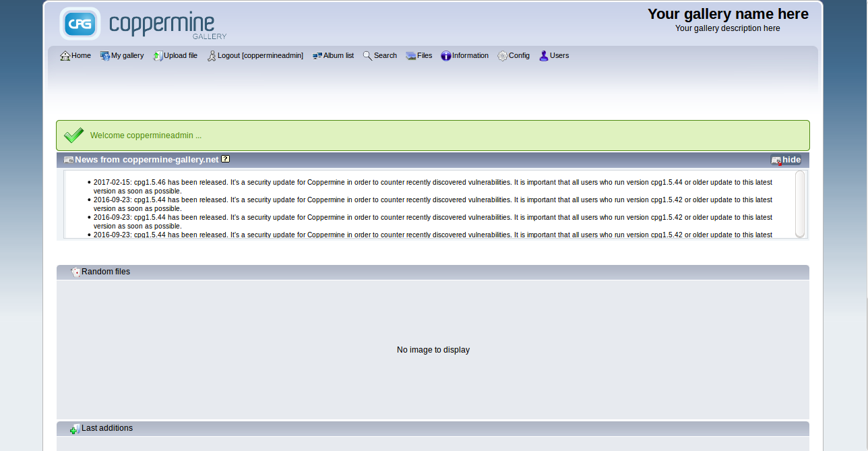Screen dimensions: 868x451
Task: Click the Config gear icon
Action: (503, 56)
